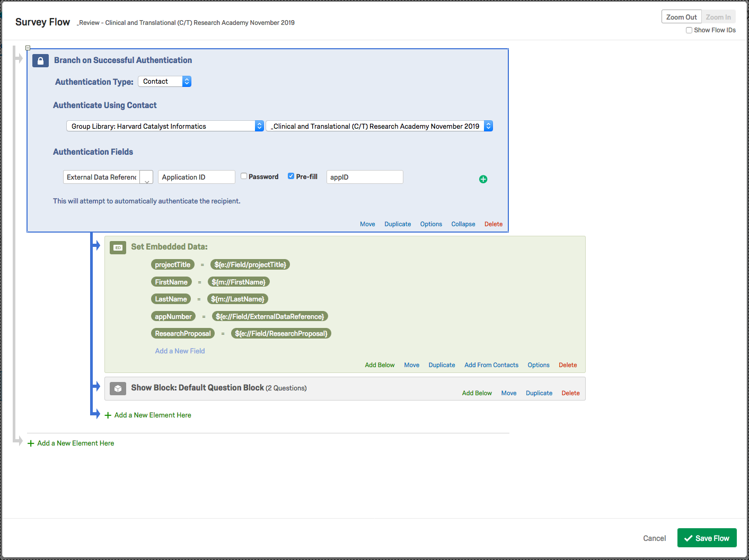Select the ExternalDataReference value pill
This screenshot has width=749, height=560.
coord(270,317)
